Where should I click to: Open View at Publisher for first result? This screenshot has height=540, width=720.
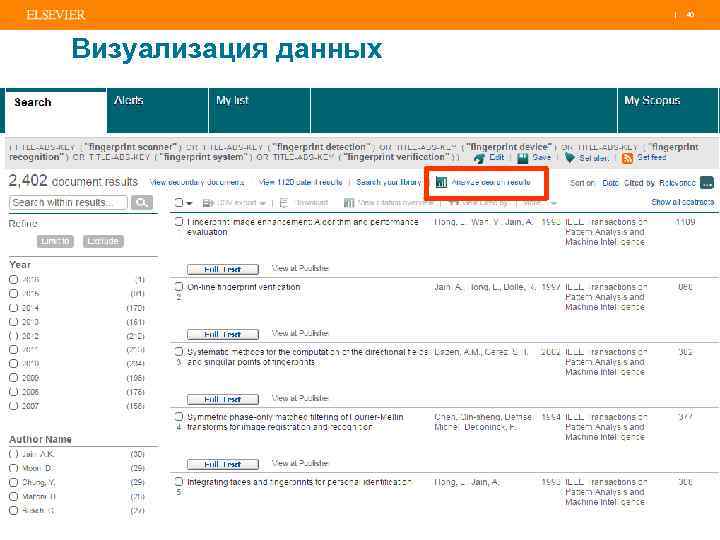(x=300, y=268)
